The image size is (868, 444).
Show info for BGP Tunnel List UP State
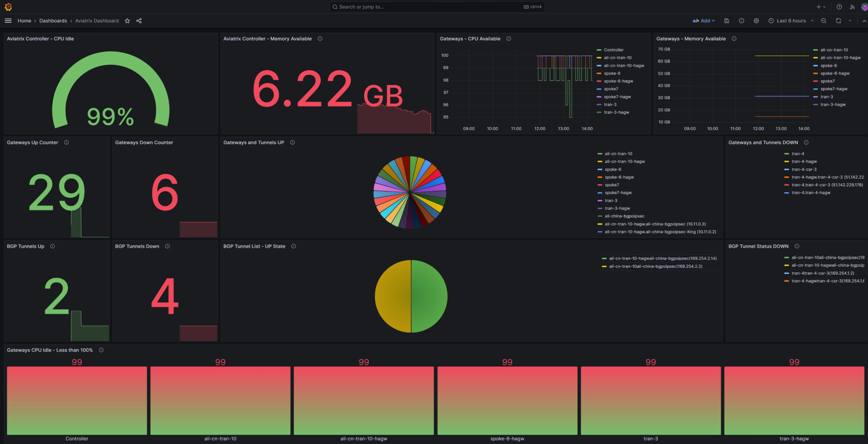[x=293, y=246]
